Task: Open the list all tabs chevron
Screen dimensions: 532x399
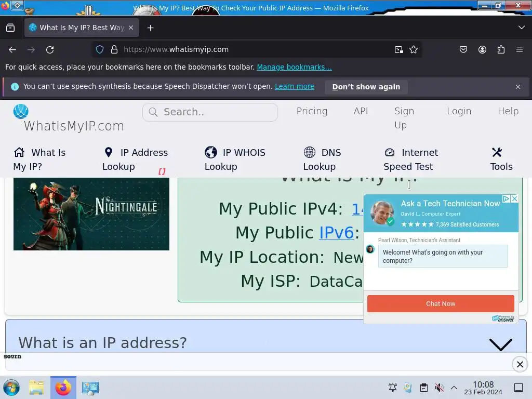Action: pos(521,28)
